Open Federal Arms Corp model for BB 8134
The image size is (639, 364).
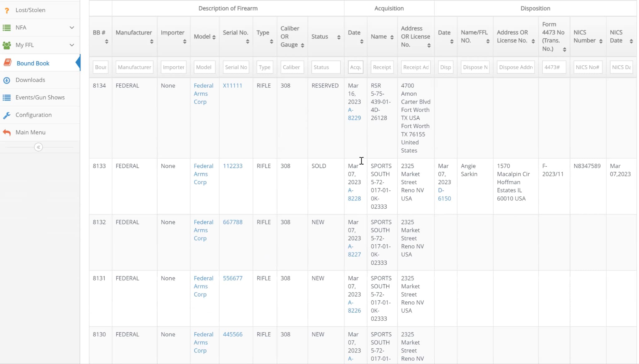point(203,94)
